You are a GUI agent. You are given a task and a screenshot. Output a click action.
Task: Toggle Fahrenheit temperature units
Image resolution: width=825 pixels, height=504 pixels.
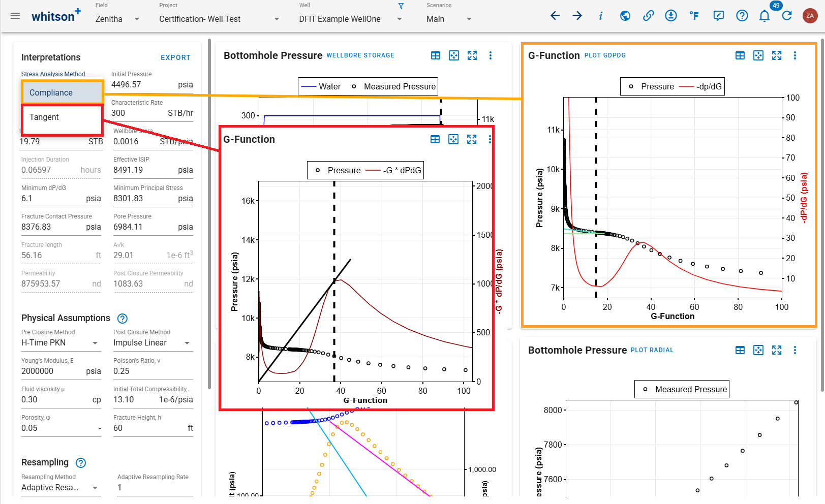pyautogui.click(x=694, y=16)
